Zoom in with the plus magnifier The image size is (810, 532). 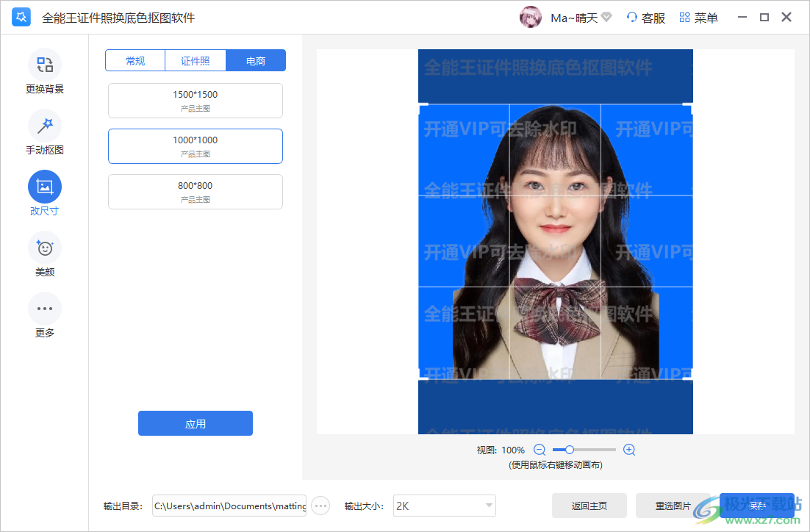pos(628,450)
